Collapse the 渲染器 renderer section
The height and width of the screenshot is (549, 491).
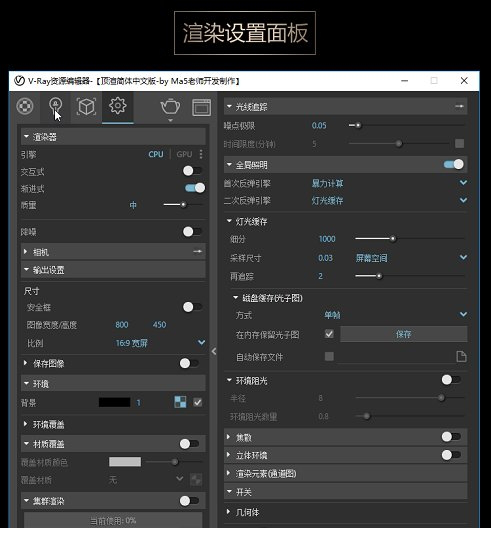tap(26, 137)
